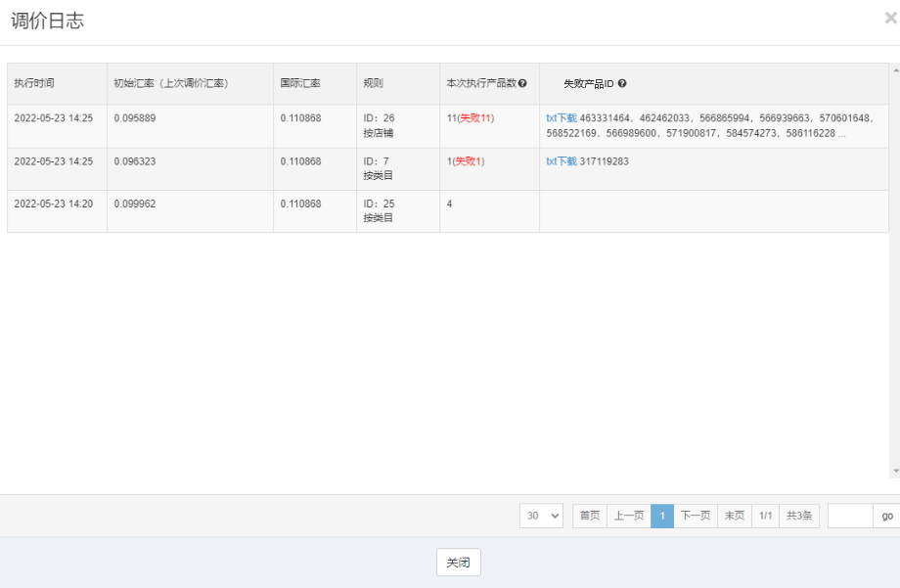The width and height of the screenshot is (900, 588).
Task: Close the 调价日志 dialog with the X
Action: pyautogui.click(x=890, y=18)
